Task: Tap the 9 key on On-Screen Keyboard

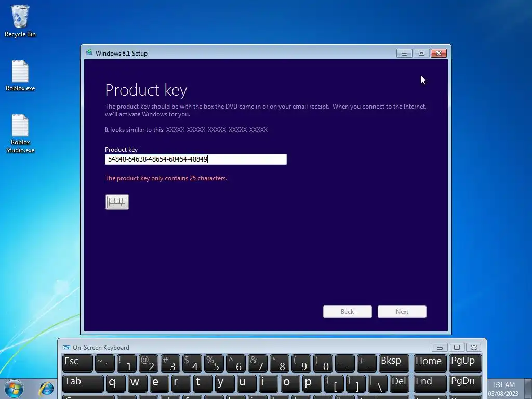Action: pyautogui.click(x=301, y=363)
